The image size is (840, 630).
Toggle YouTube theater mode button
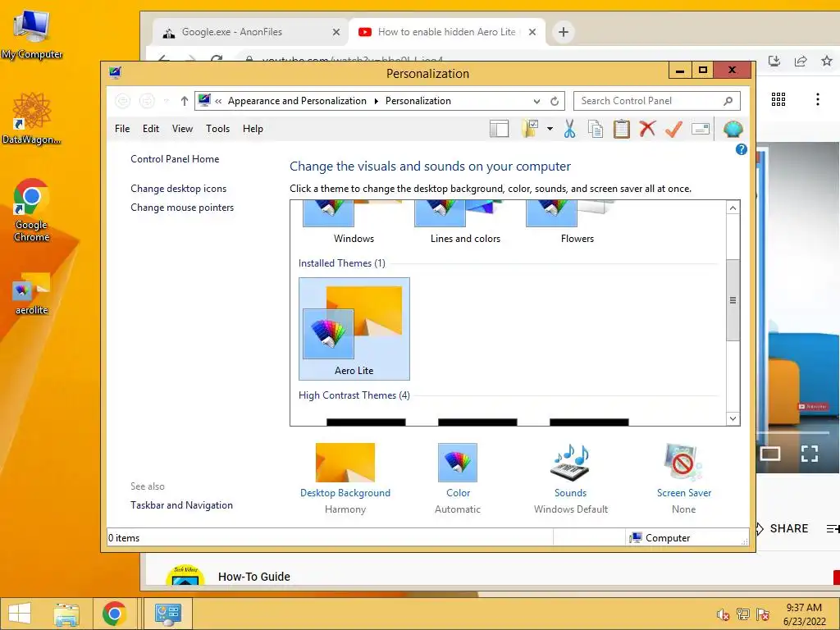click(x=769, y=454)
